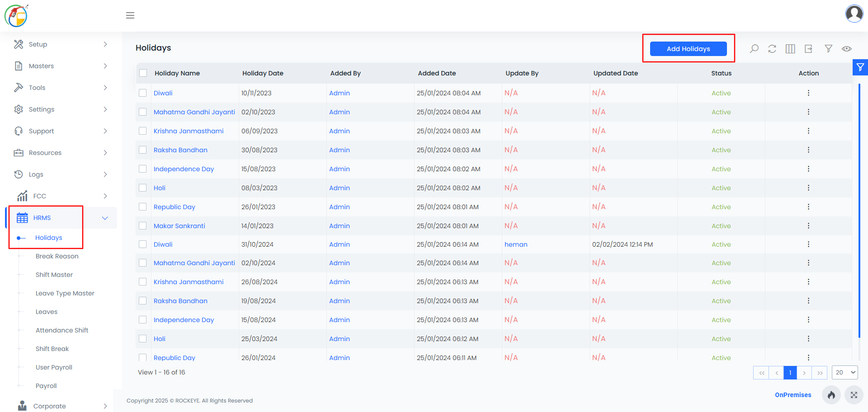Click the flame icon in footer

[x=831, y=395]
